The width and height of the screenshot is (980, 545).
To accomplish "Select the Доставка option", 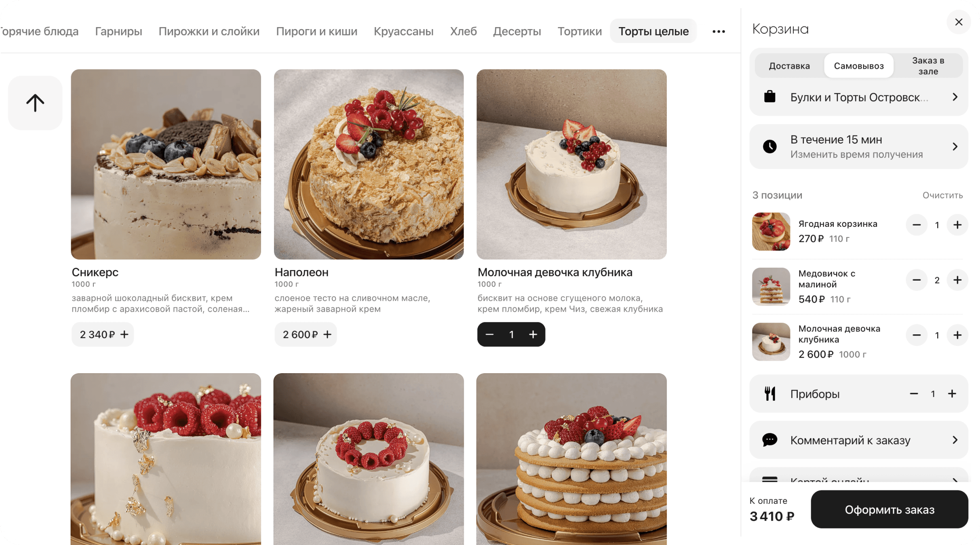I will [x=789, y=66].
